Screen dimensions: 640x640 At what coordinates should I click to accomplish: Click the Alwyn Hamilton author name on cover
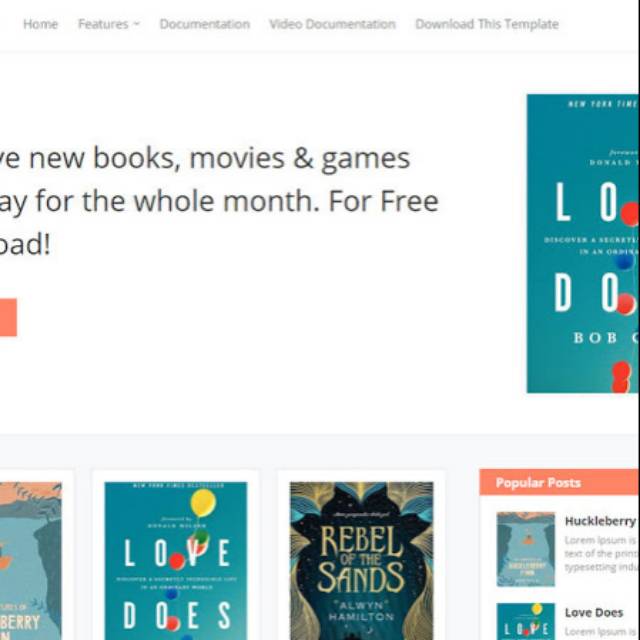pyautogui.click(x=361, y=611)
